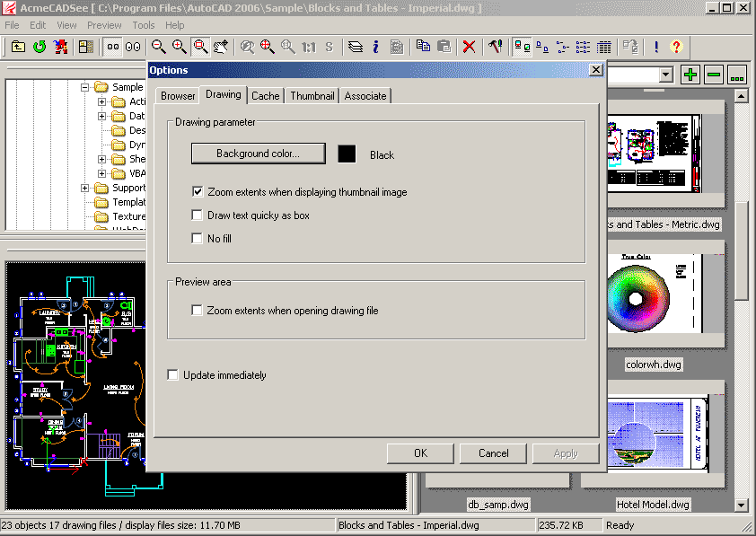
Task: Click the black background color swatch
Action: pos(347,154)
